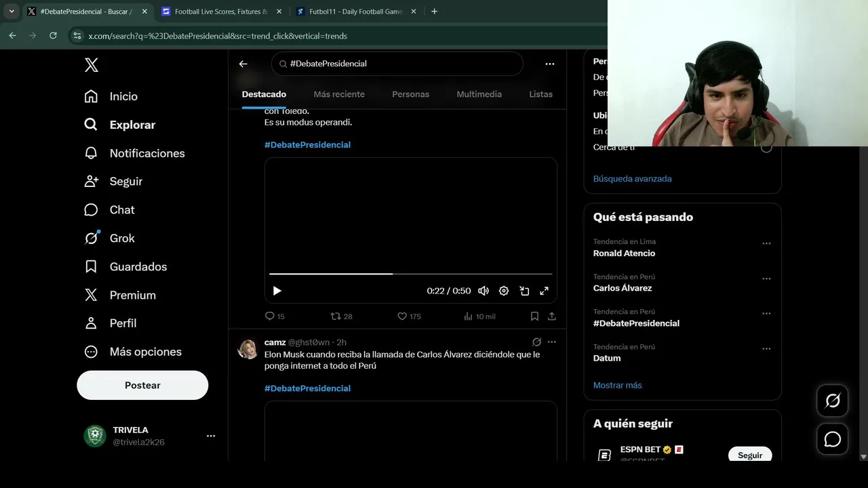868x488 pixels.
Task: Mute the video with speaker icon
Action: click(x=484, y=291)
